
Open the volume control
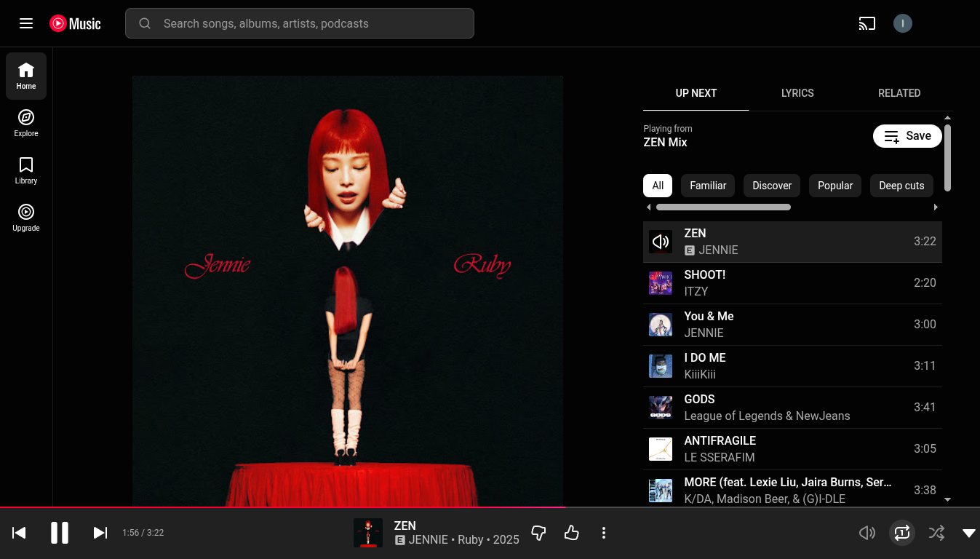[x=867, y=533]
